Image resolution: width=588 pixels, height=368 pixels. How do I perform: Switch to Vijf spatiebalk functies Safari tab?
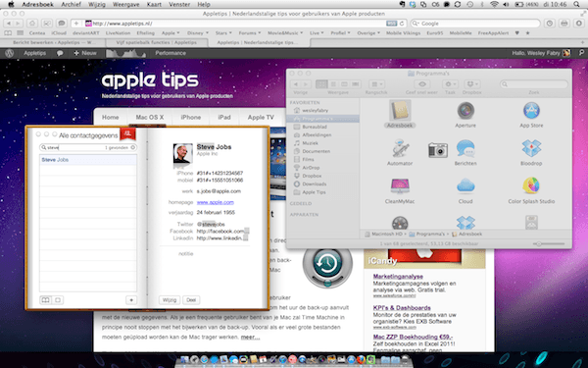(157, 42)
